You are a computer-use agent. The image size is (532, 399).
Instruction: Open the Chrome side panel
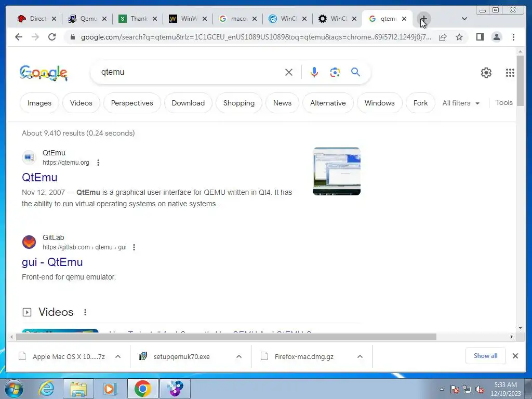pos(480,37)
